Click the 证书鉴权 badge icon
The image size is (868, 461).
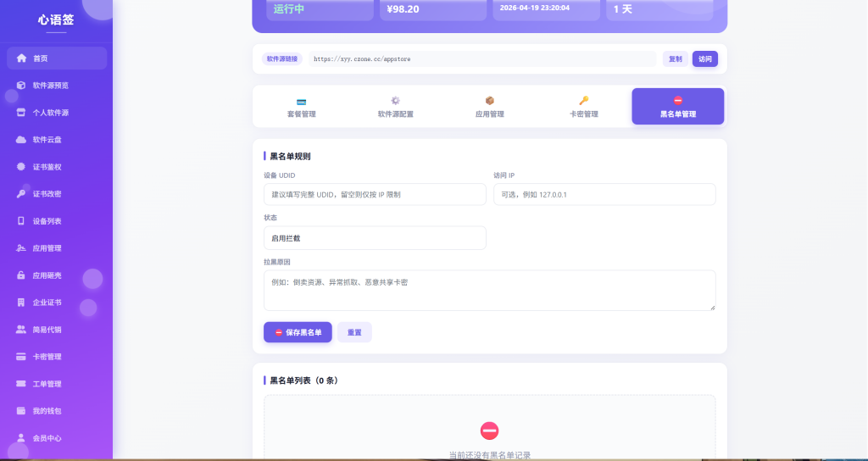(x=21, y=167)
